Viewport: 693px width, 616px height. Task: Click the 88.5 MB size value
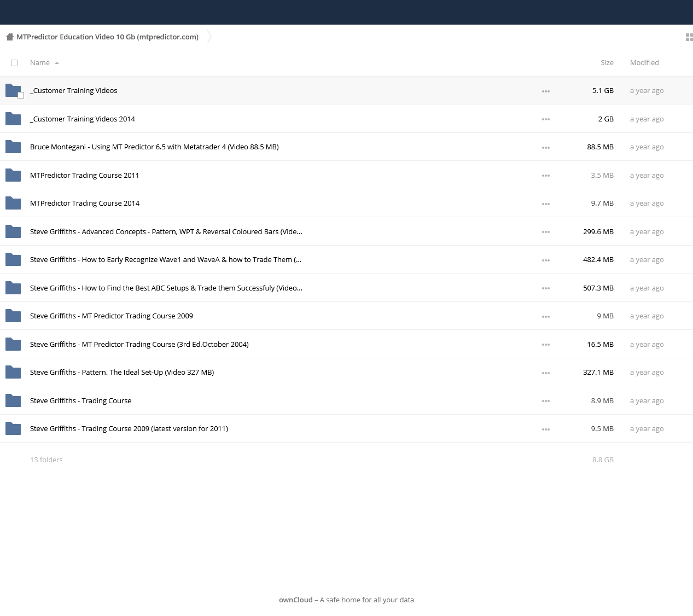(x=601, y=147)
